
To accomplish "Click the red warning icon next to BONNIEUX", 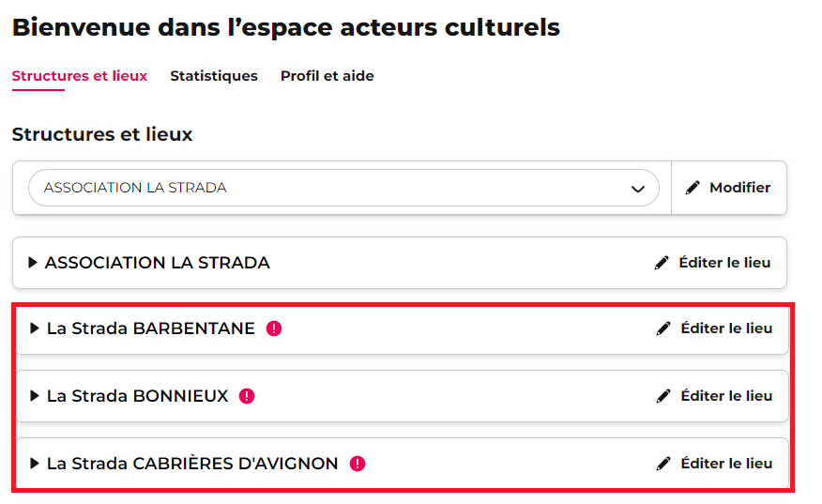I will click(x=247, y=396).
